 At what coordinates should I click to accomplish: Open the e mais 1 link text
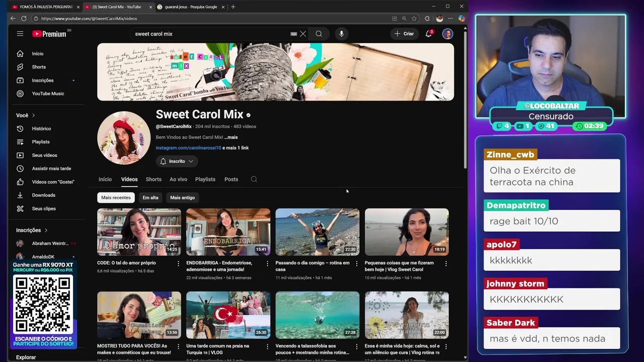tap(235, 148)
